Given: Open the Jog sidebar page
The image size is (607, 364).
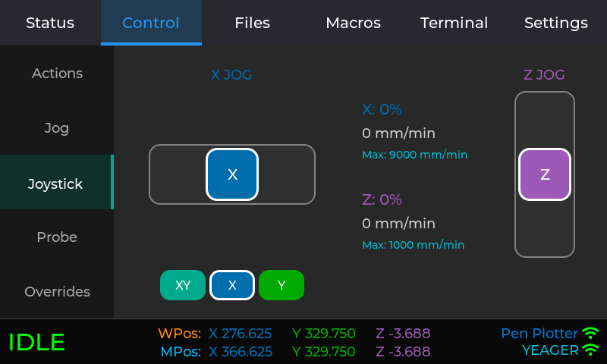Looking at the screenshot, I should [57, 128].
